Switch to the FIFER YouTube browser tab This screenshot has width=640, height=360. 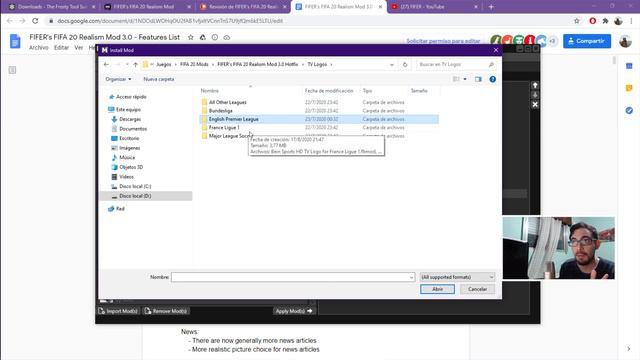[x=435, y=7]
